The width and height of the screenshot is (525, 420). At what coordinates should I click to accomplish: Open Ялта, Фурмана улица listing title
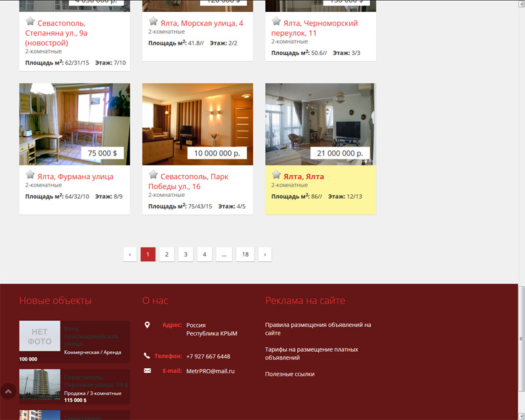tap(75, 177)
